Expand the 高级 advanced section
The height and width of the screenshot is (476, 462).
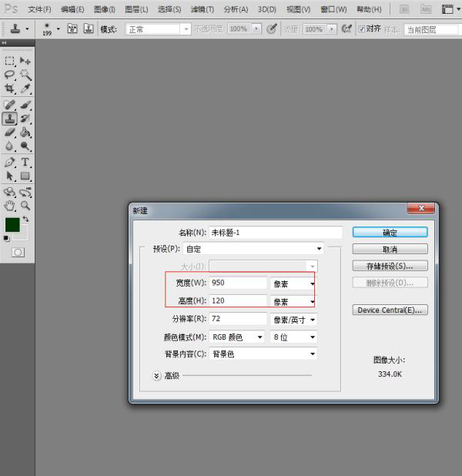coord(156,376)
